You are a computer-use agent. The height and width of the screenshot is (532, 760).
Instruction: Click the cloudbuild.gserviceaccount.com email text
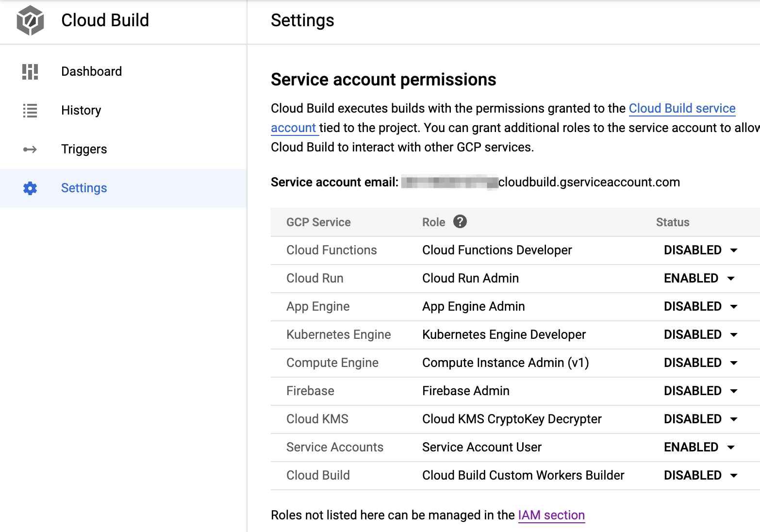coord(589,182)
